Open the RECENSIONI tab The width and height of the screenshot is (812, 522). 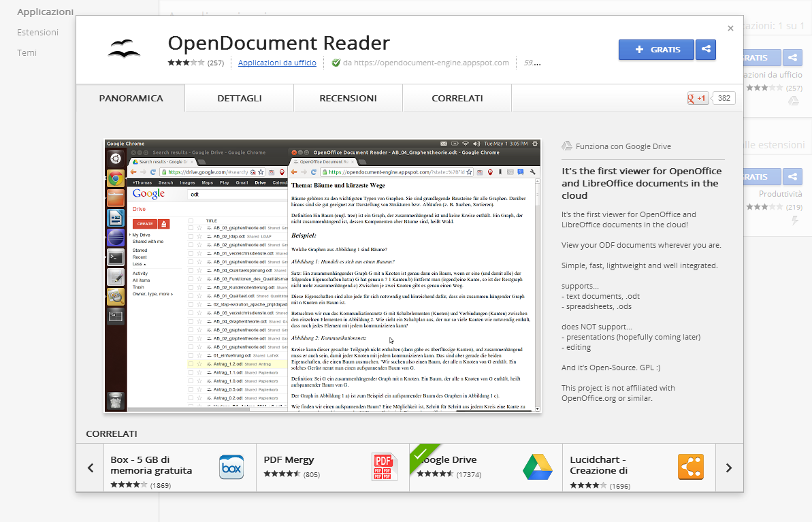point(348,98)
